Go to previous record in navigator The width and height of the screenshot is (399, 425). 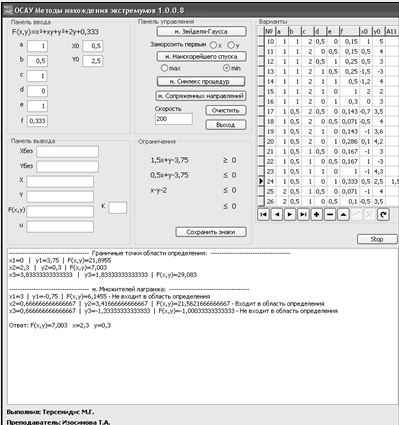click(x=277, y=215)
